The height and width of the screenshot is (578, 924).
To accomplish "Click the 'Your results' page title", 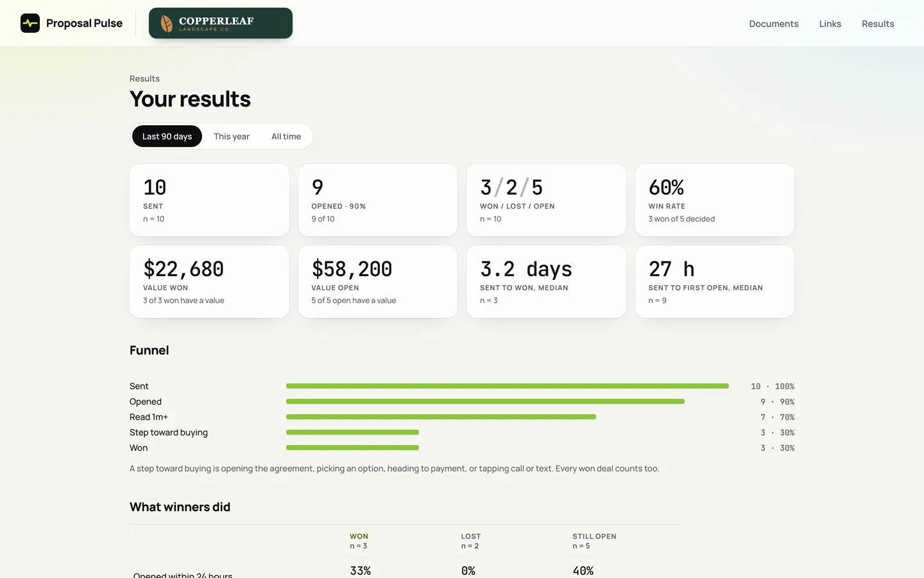I will coord(190,99).
